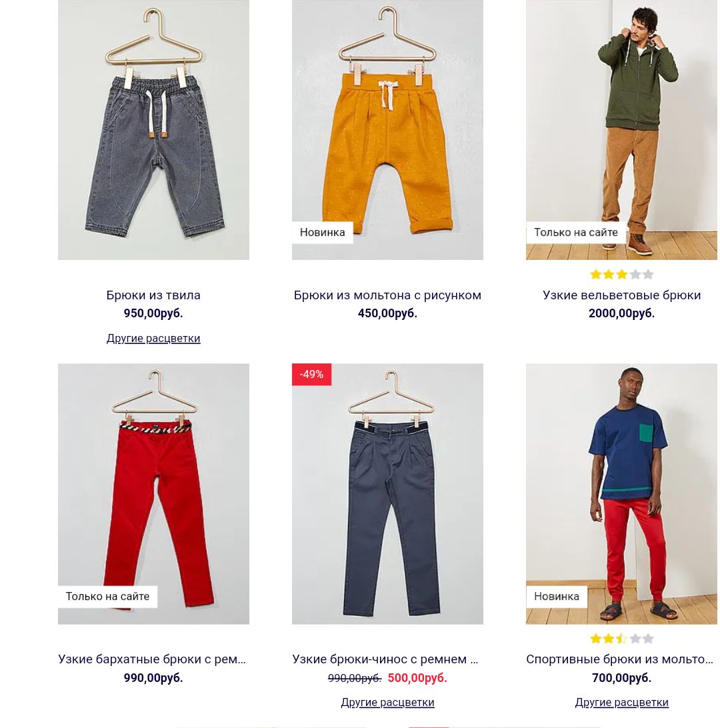
Task: Click 'Другие расцветки' under Спортивные брюки
Action: coord(621,703)
